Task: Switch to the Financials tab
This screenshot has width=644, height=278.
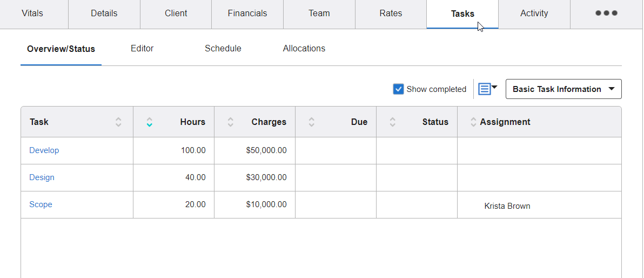Action: click(x=247, y=14)
